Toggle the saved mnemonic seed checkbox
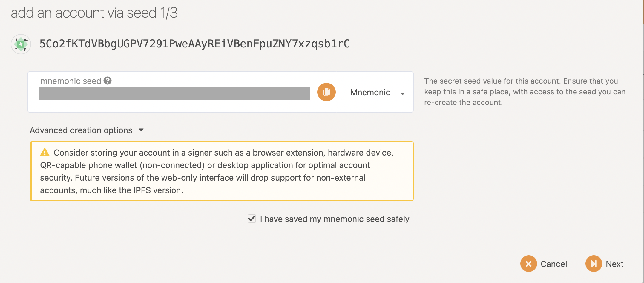 click(252, 219)
